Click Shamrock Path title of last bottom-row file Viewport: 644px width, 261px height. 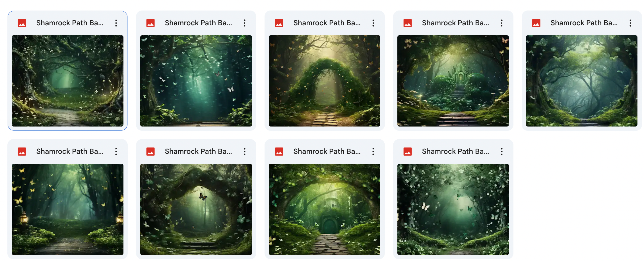(x=455, y=152)
